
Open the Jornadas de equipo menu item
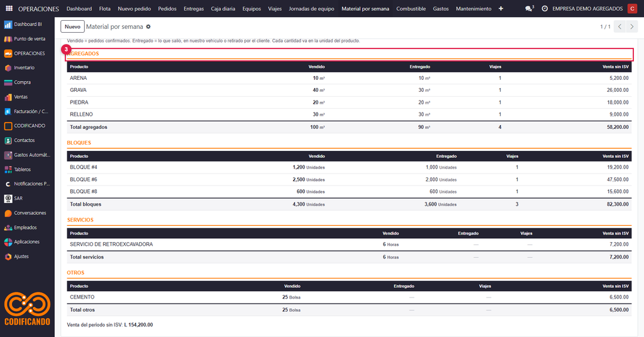pyautogui.click(x=311, y=9)
